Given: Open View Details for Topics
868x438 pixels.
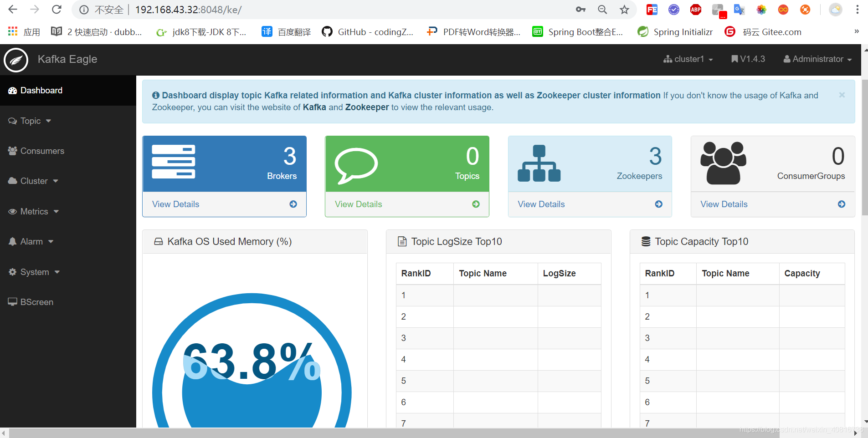Looking at the screenshot, I should [358, 204].
